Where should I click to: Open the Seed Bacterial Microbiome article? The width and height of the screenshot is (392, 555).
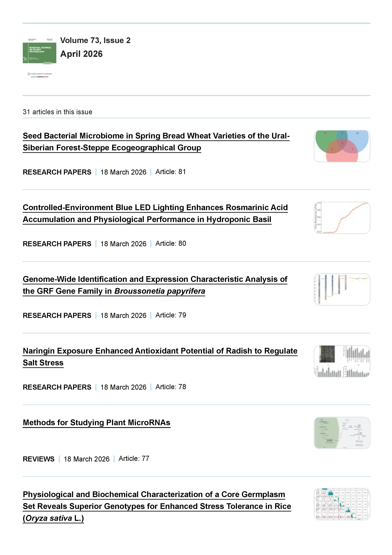156,142
